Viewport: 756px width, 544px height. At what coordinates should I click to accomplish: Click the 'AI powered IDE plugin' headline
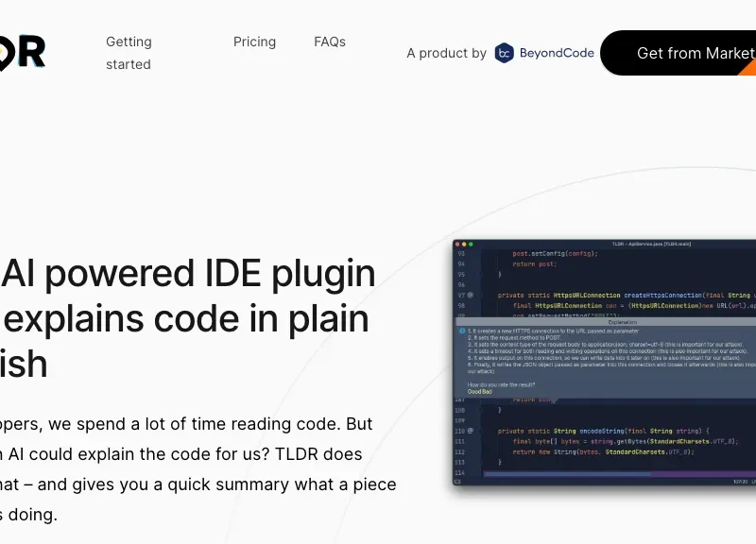point(188,274)
